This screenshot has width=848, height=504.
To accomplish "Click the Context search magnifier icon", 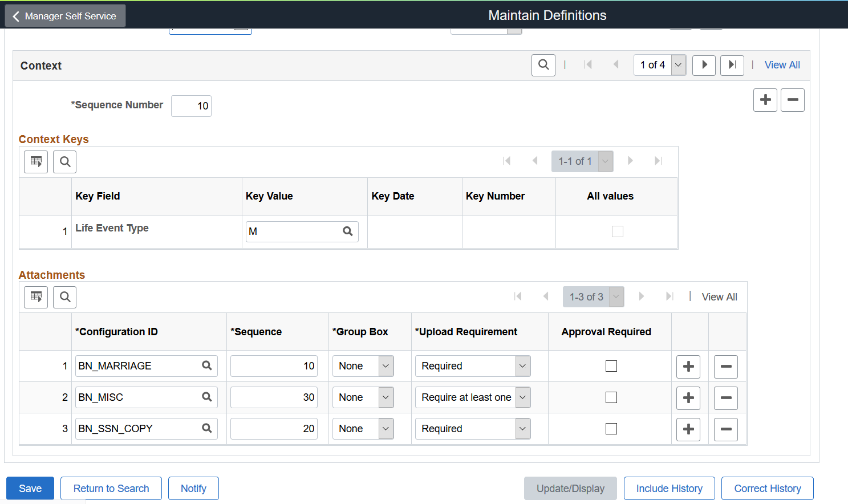I will [543, 65].
